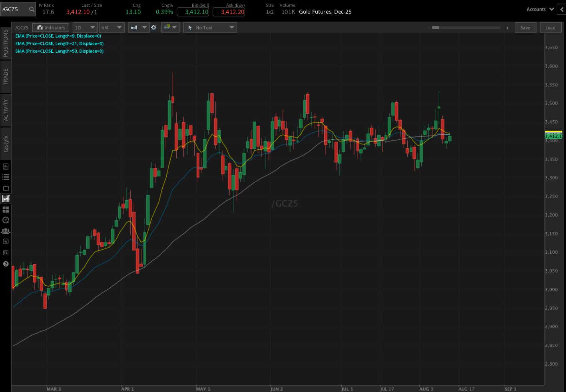Open the watchlist list sidebar icon

pos(6,177)
